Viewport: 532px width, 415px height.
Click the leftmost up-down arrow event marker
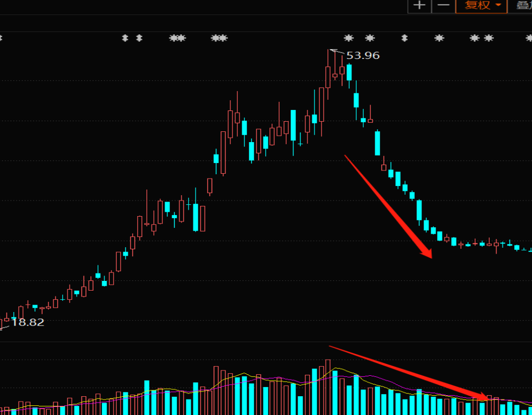coord(125,38)
